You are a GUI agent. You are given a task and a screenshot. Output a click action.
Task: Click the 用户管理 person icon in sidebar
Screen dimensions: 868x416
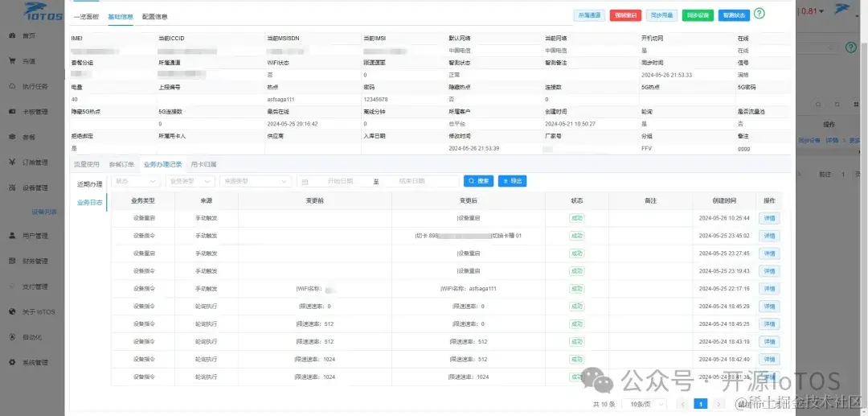click(x=12, y=236)
